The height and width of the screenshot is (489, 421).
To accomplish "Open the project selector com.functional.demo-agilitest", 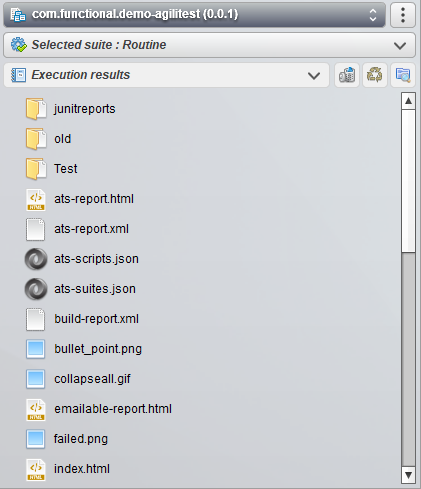I will point(194,15).
